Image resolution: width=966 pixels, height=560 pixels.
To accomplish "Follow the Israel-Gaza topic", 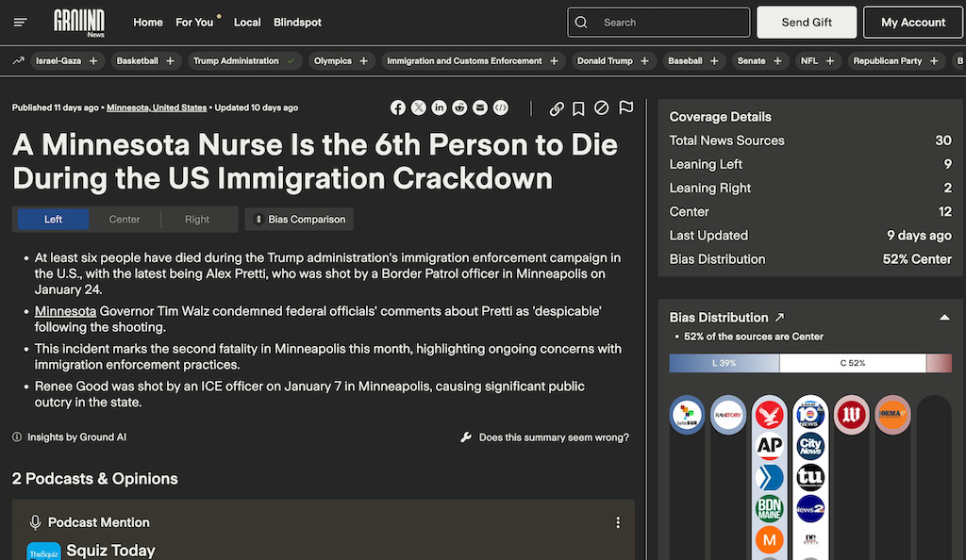I will pos(93,61).
